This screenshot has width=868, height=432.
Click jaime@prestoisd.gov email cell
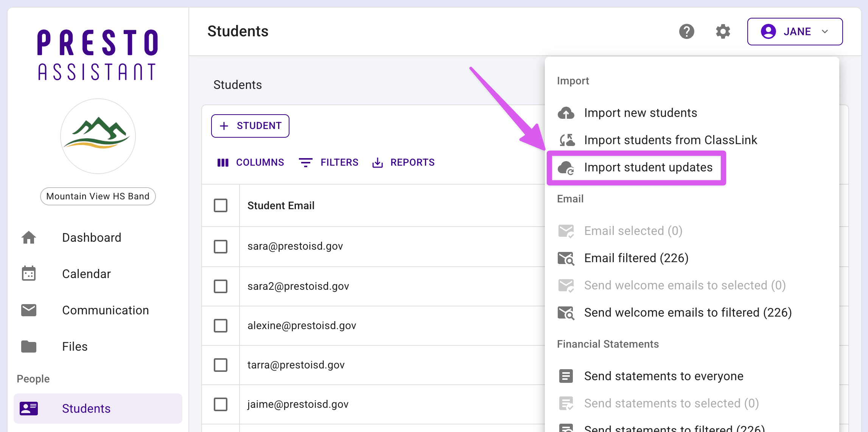(x=298, y=404)
